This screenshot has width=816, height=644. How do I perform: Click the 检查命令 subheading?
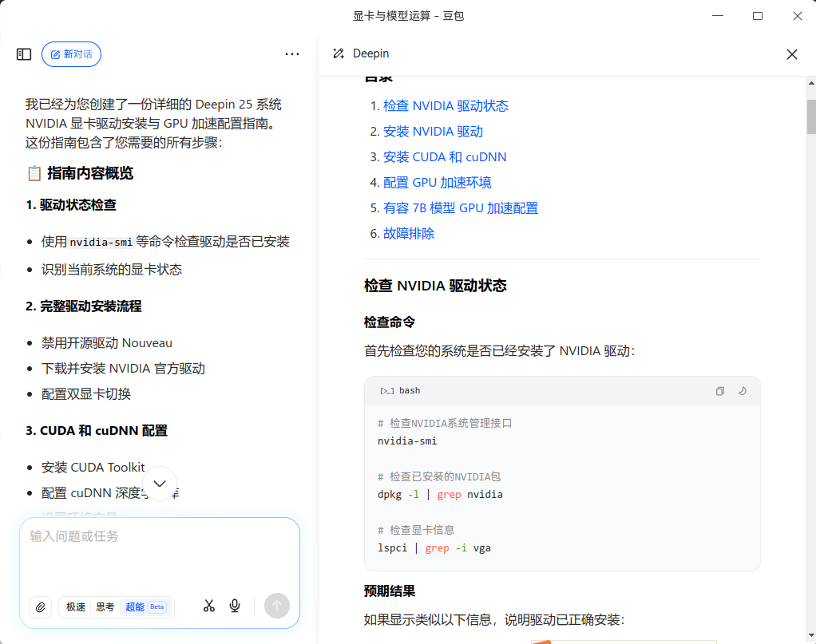(x=390, y=322)
